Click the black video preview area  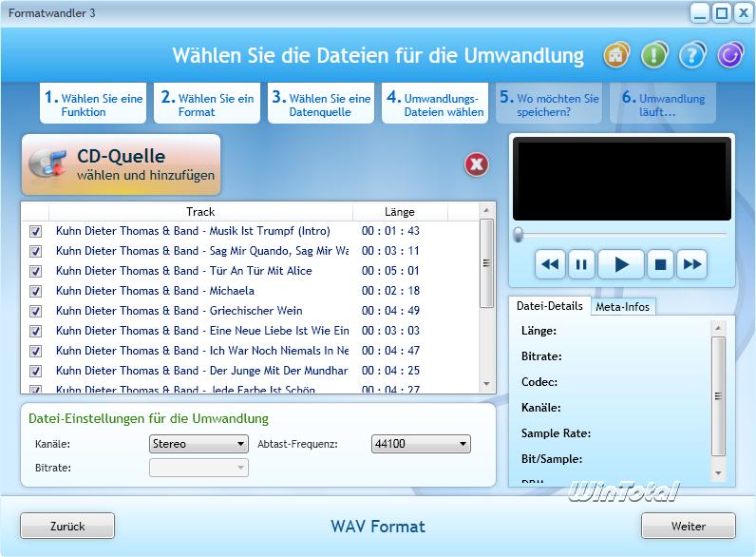621,179
